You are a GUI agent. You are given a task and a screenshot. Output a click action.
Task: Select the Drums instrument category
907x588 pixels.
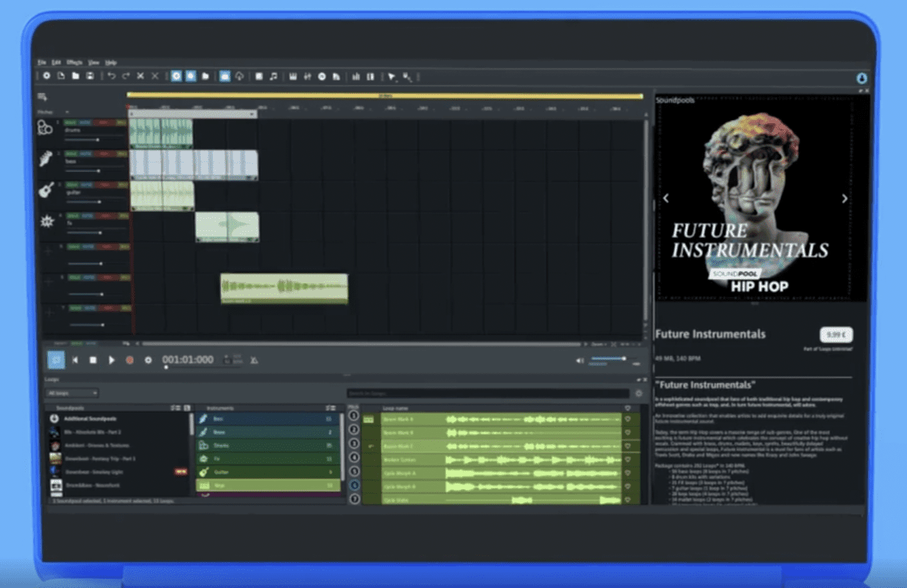pos(267,446)
